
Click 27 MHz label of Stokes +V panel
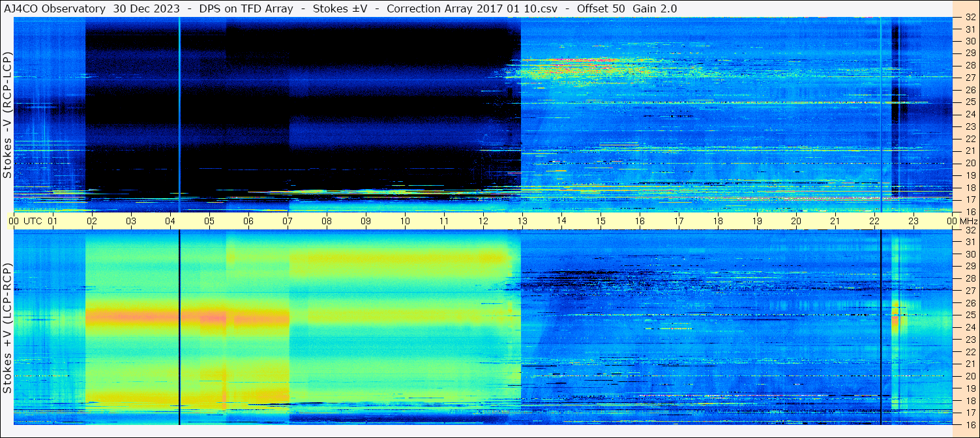(x=970, y=291)
